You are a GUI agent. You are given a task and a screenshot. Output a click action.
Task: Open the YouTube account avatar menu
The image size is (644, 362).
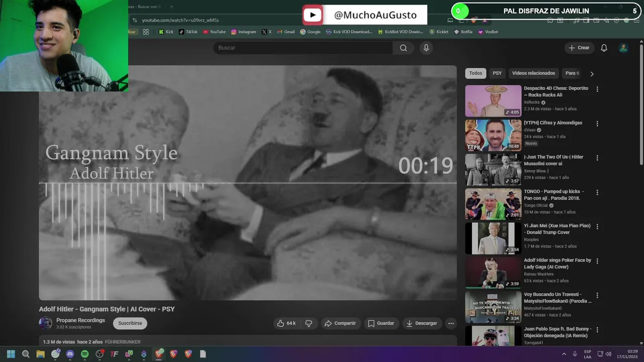click(x=623, y=48)
